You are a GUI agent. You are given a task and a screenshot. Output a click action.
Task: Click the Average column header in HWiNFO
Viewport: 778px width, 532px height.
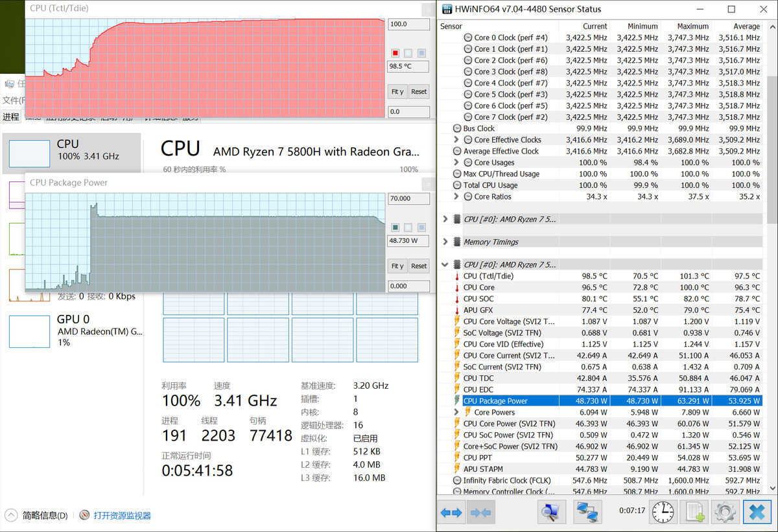point(746,27)
